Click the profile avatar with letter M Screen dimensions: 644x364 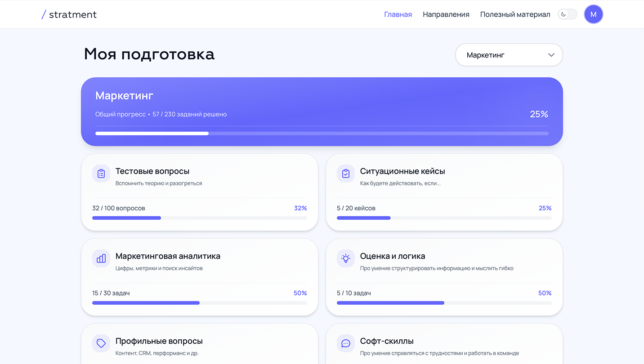pos(593,14)
